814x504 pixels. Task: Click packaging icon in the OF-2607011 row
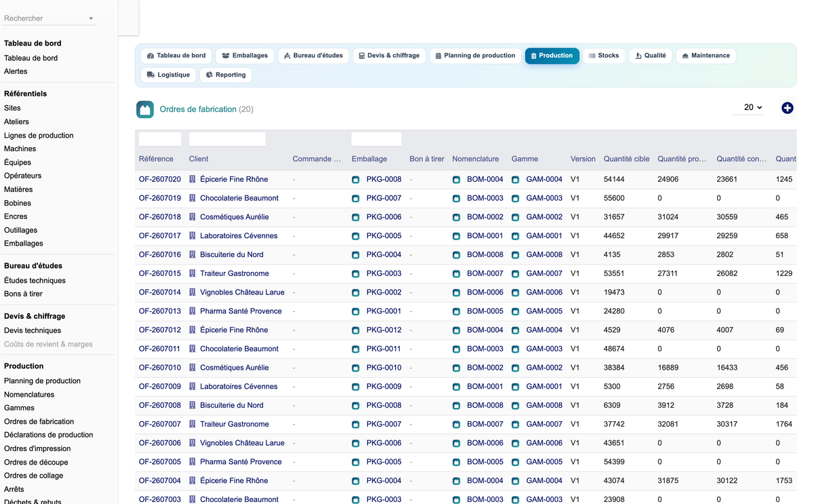click(x=355, y=349)
